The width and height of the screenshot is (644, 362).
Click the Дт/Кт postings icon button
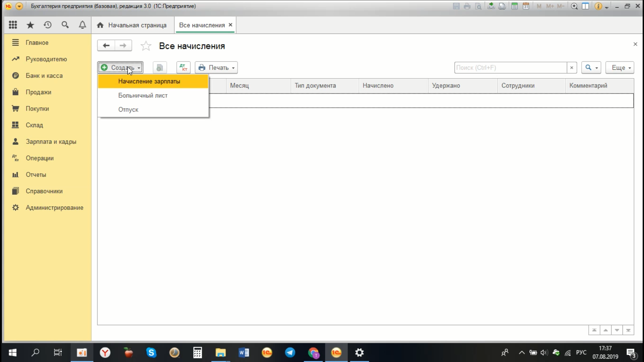[183, 67]
